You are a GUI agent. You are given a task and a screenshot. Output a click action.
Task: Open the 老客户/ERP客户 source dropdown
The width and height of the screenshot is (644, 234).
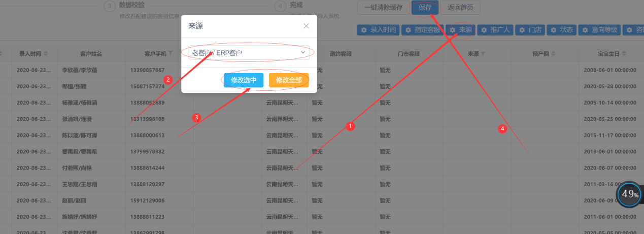(x=249, y=52)
